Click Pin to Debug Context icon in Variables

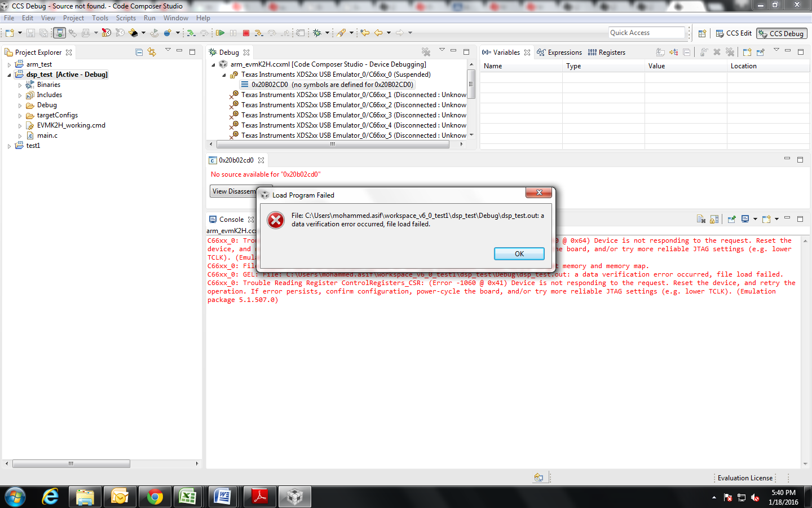point(760,52)
